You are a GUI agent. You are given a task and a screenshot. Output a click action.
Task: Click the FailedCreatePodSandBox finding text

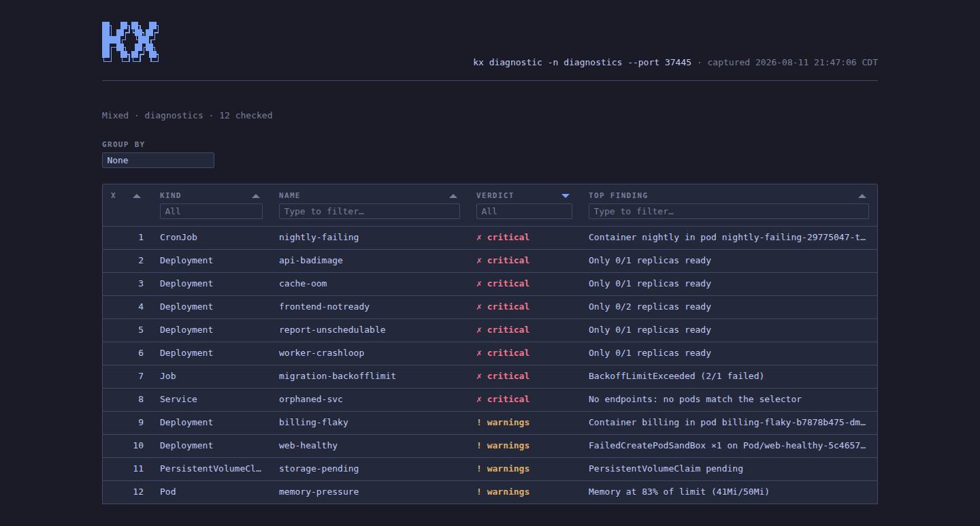(x=728, y=446)
